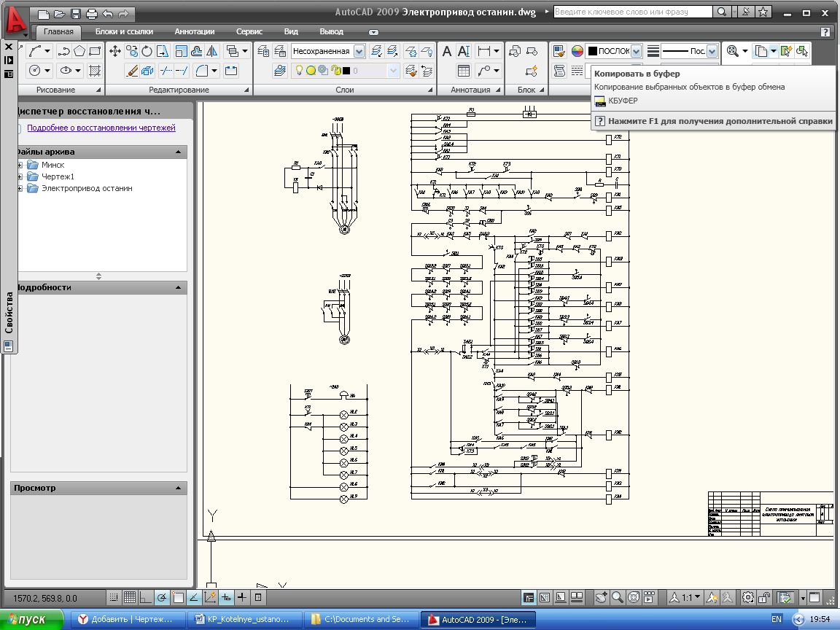Switch to the Главная ribbon tab
The height and width of the screenshot is (630, 840).
[x=58, y=31]
